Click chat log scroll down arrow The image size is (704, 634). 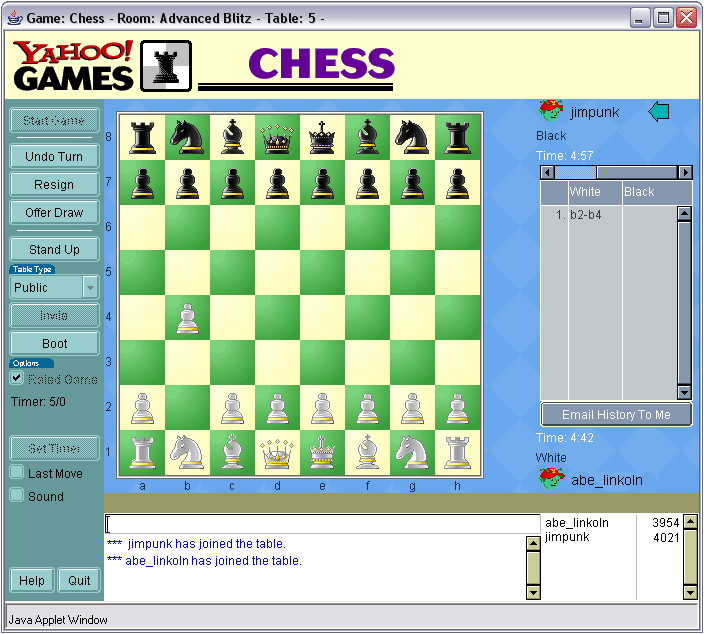[533, 593]
